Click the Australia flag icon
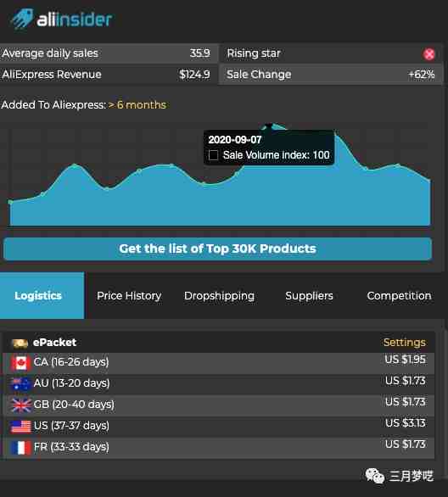This screenshot has width=448, height=497. click(x=20, y=383)
